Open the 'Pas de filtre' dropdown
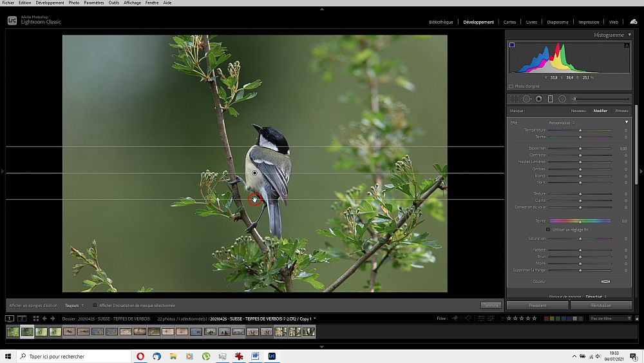 [x=611, y=319]
